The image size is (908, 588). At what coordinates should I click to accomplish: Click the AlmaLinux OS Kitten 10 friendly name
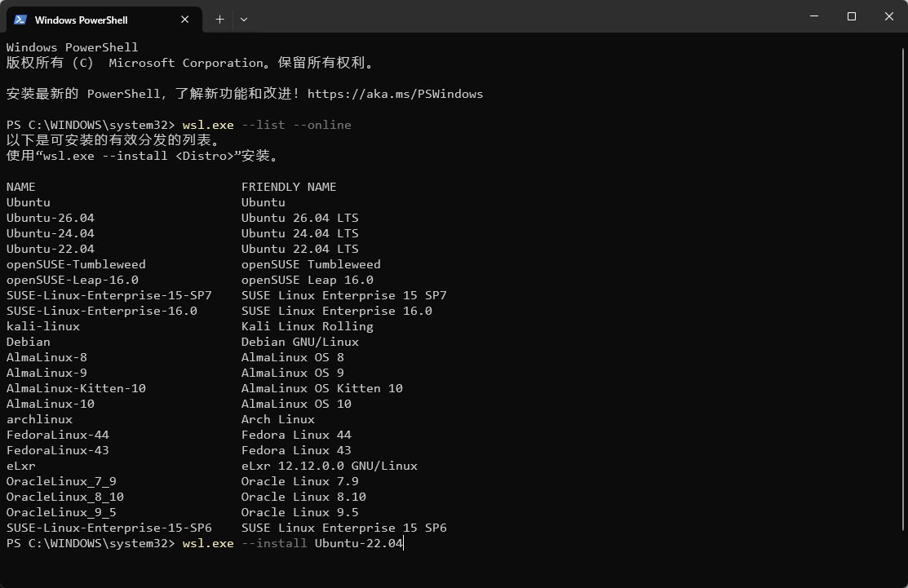(322, 388)
